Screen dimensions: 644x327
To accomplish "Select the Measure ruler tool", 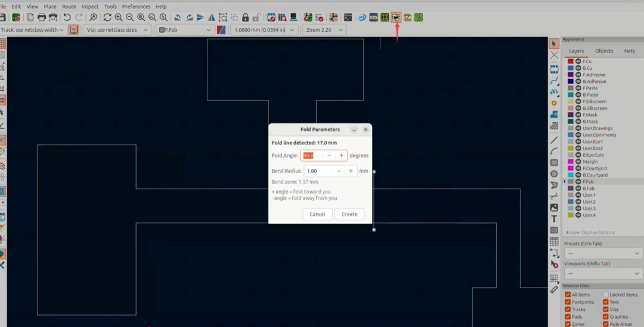I will [554, 289].
